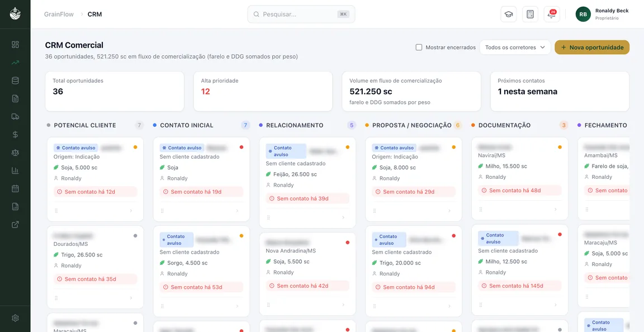644x332 pixels.
Task: Click Sem contato há 48d alert
Action: [x=520, y=190]
